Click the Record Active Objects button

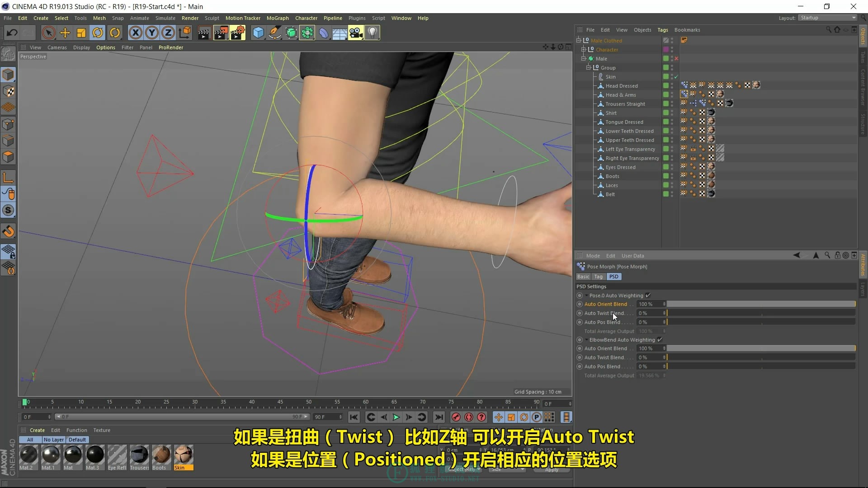click(456, 417)
